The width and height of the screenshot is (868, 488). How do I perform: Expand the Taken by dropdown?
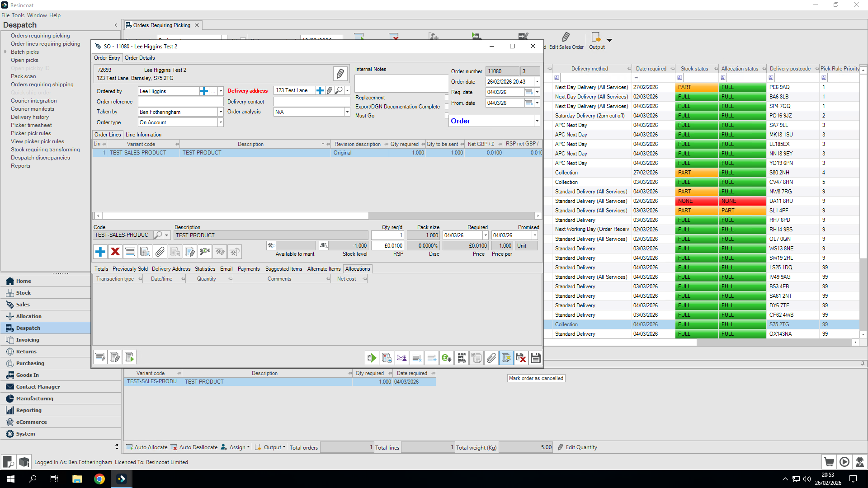click(221, 112)
